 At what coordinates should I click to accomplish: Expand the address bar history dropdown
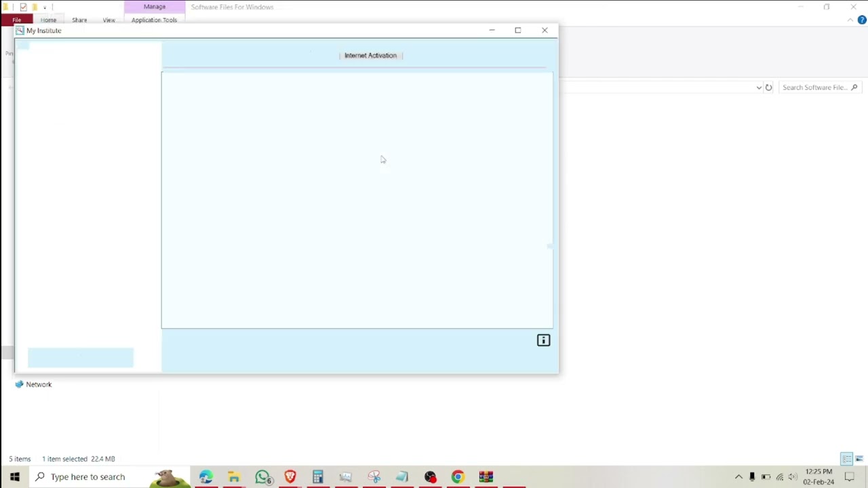coord(759,87)
